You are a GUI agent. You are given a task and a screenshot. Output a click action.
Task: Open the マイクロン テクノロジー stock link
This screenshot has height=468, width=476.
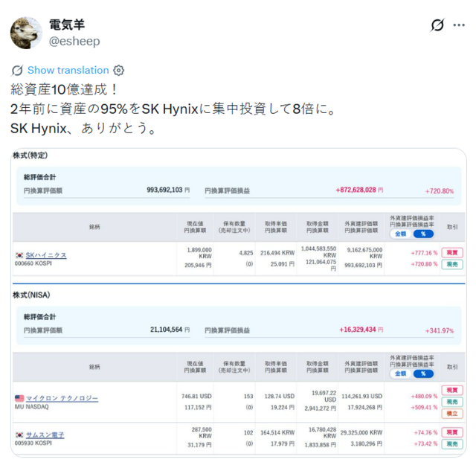point(62,398)
